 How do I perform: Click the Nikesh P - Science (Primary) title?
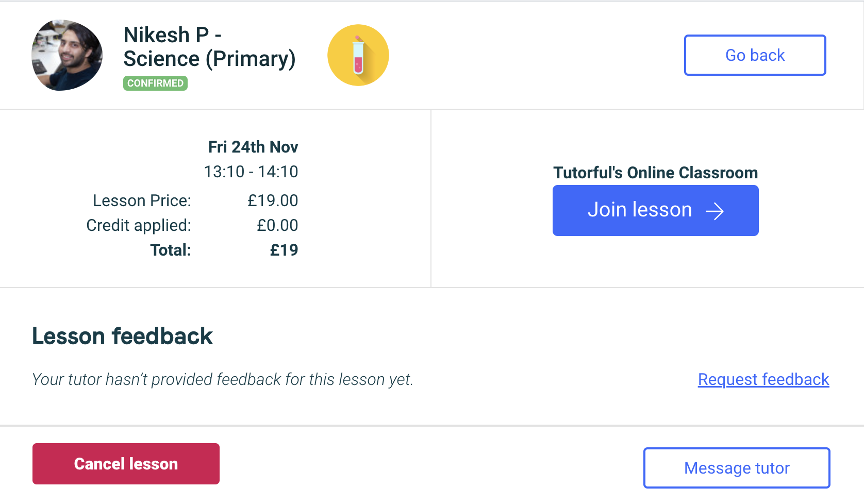click(x=209, y=47)
